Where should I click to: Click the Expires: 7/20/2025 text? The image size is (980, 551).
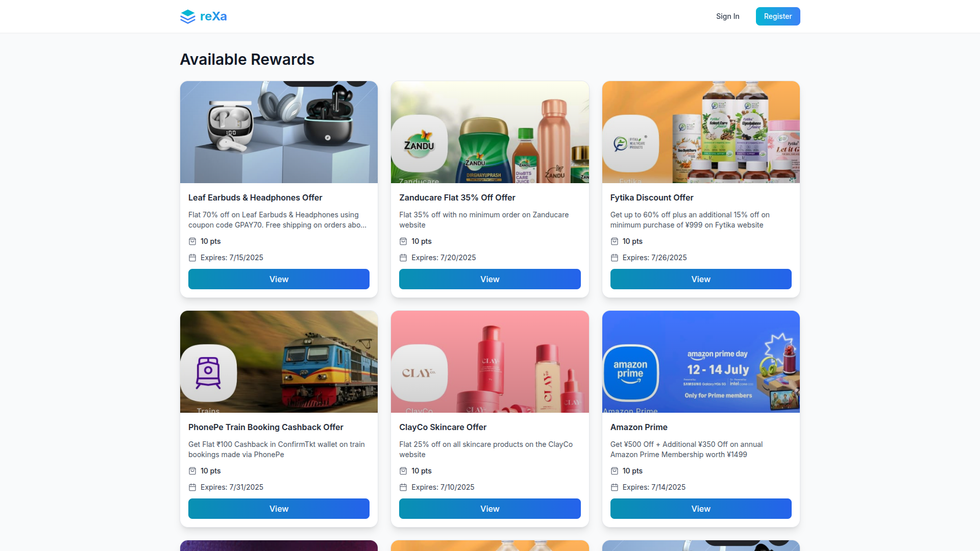(444, 258)
